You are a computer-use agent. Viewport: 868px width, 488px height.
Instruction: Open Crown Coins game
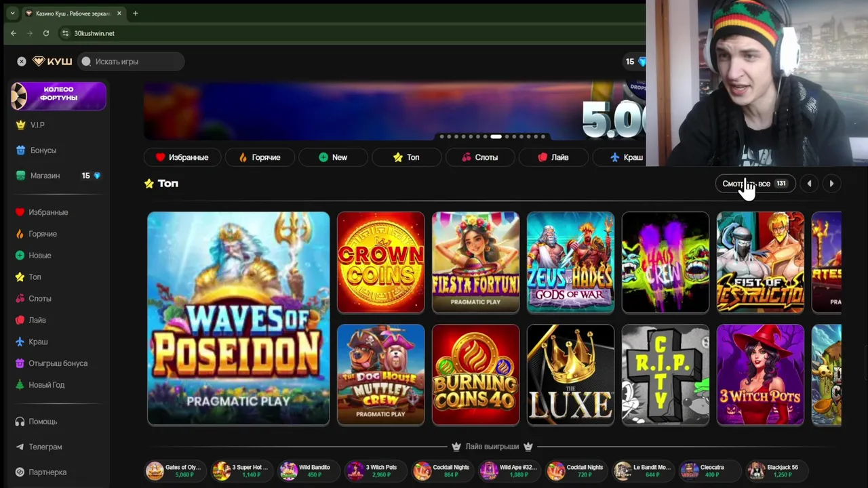(x=380, y=262)
